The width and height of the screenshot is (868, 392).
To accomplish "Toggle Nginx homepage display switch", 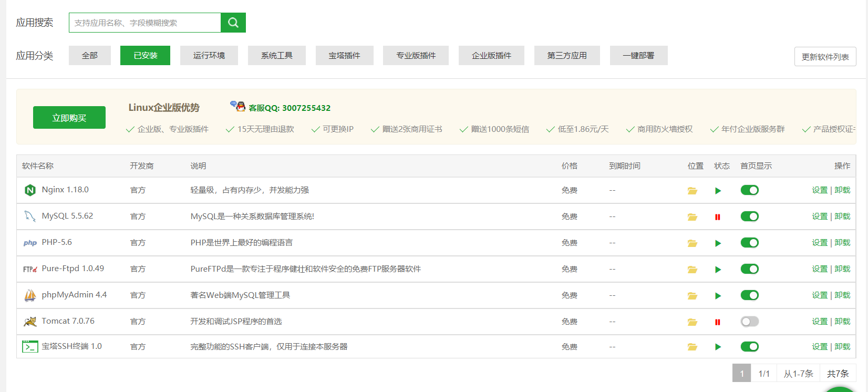I will (750, 190).
